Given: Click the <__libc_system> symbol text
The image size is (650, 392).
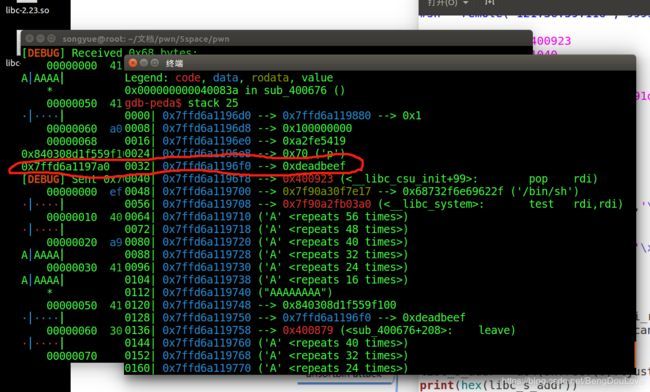Looking at the screenshot, I should (x=430, y=204).
